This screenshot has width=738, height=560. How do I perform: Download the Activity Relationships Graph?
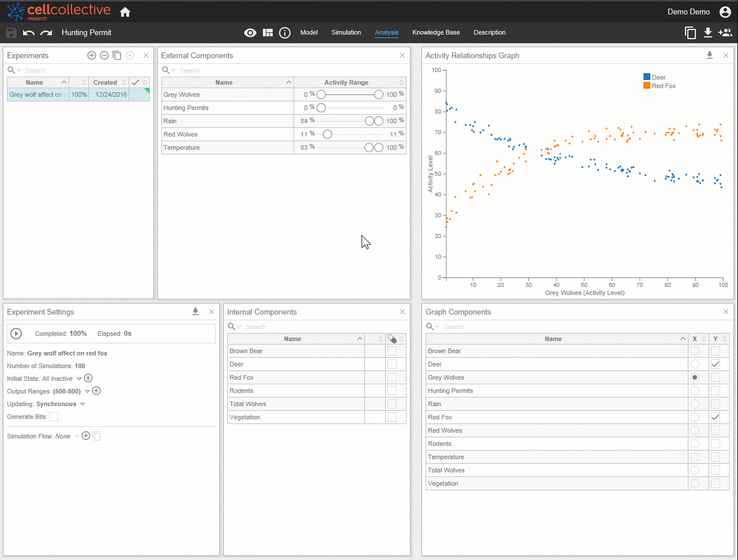click(x=710, y=55)
